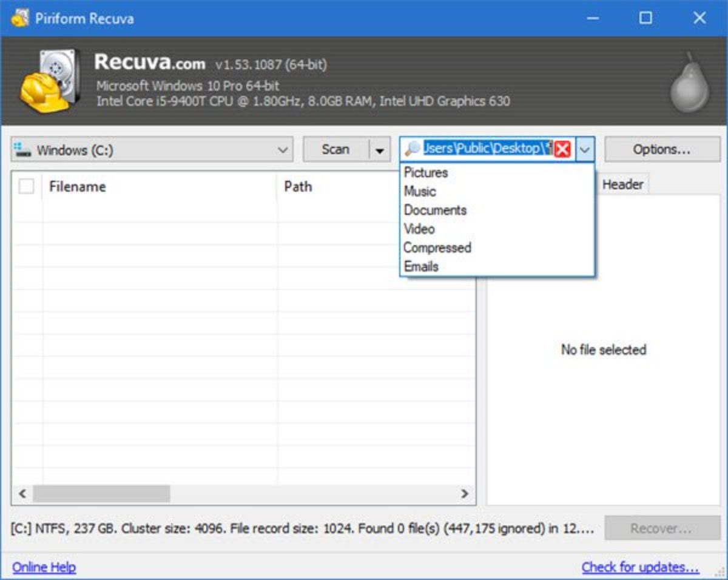Click the red X clear filter icon

click(562, 149)
